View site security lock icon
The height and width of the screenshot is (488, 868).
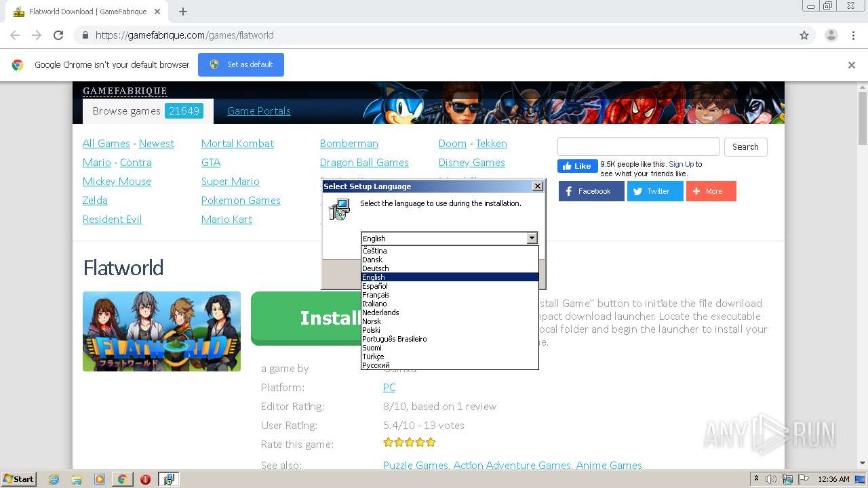85,35
